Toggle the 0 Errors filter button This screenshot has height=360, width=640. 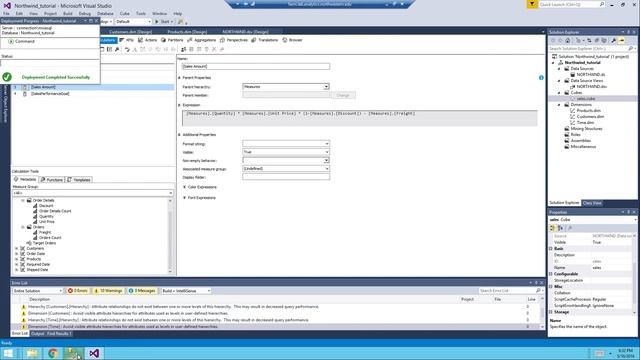78,291
